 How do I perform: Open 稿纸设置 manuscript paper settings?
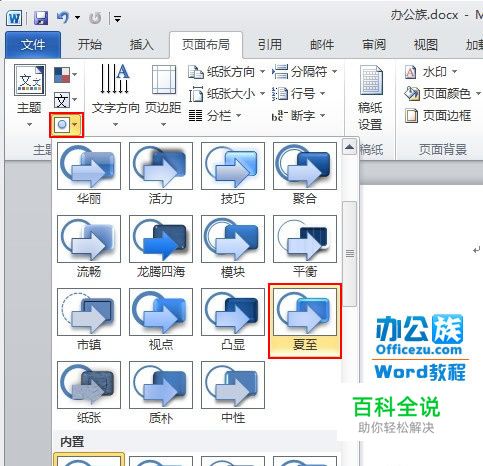click(x=370, y=98)
